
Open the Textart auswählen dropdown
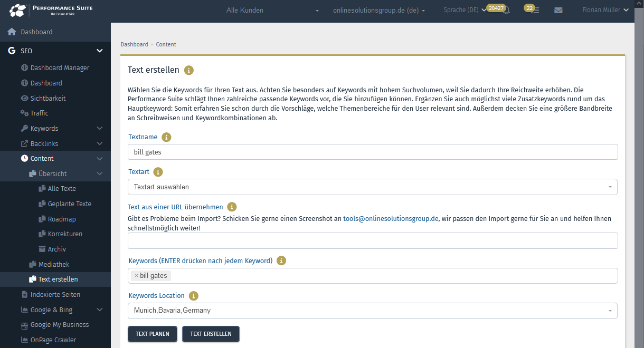(x=373, y=187)
